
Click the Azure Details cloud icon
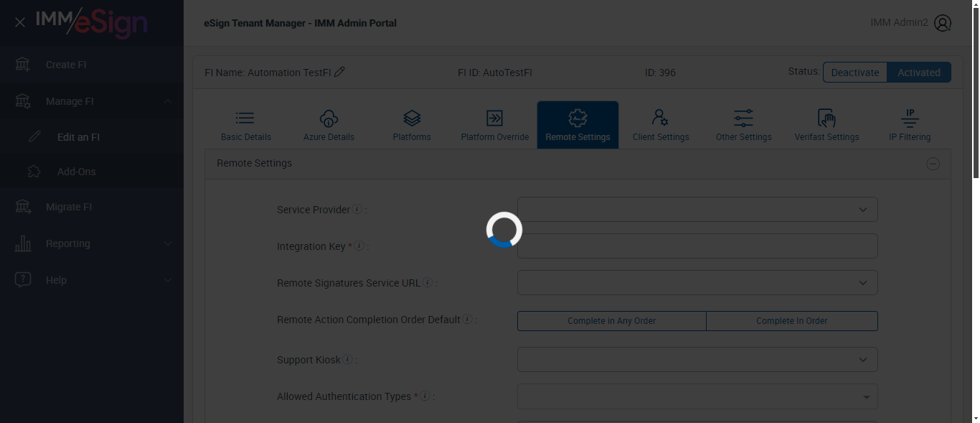coord(329,118)
